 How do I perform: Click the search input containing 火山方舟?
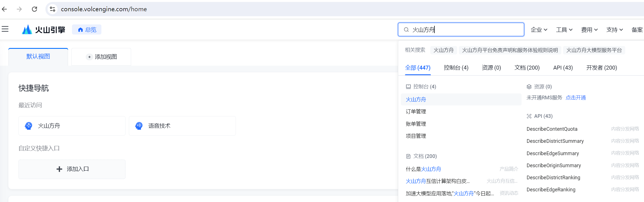tap(461, 29)
